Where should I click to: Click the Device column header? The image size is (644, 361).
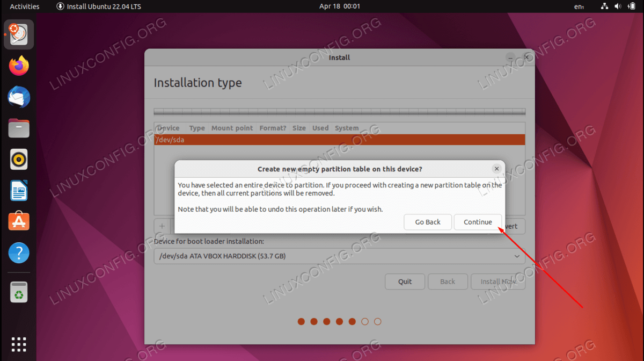pyautogui.click(x=168, y=128)
